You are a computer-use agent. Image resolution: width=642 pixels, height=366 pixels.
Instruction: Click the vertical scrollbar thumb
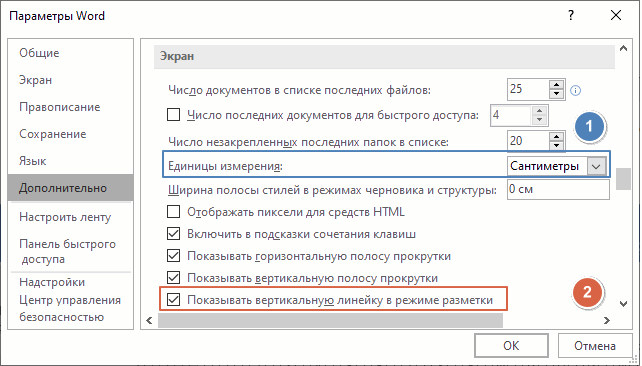pos(623,179)
